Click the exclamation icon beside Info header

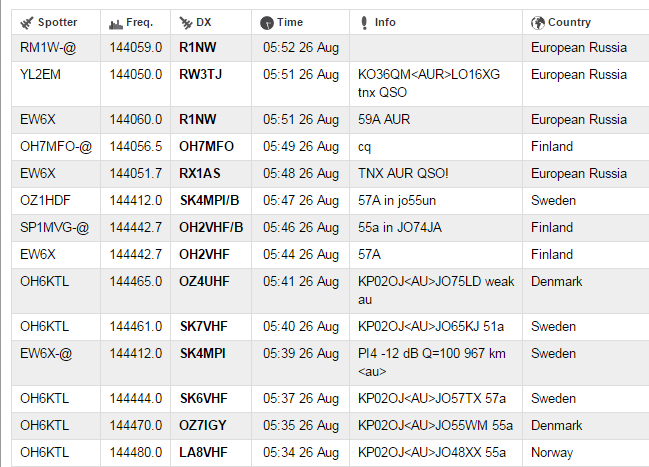[364, 22]
